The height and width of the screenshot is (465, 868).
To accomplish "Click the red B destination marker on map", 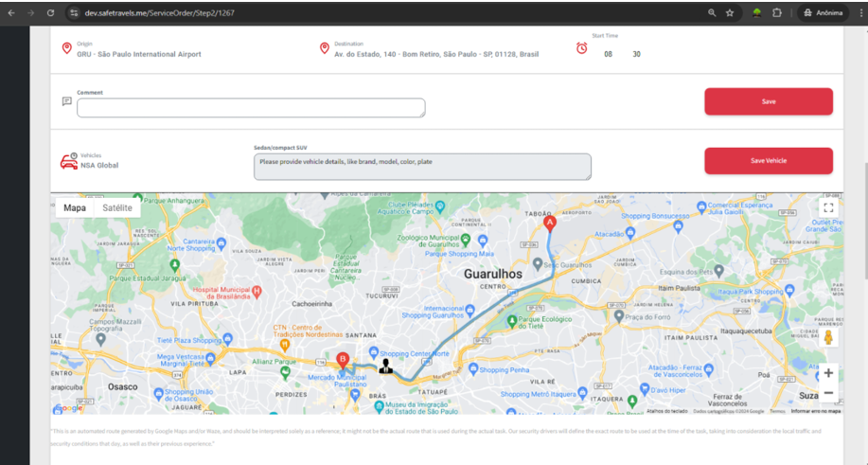I will 343,359.
